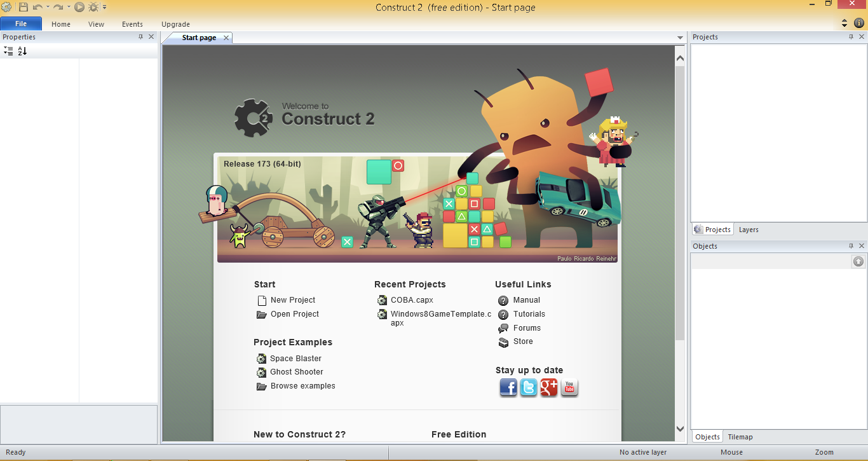
Task: Click the Open Project folder icon
Action: pos(262,315)
